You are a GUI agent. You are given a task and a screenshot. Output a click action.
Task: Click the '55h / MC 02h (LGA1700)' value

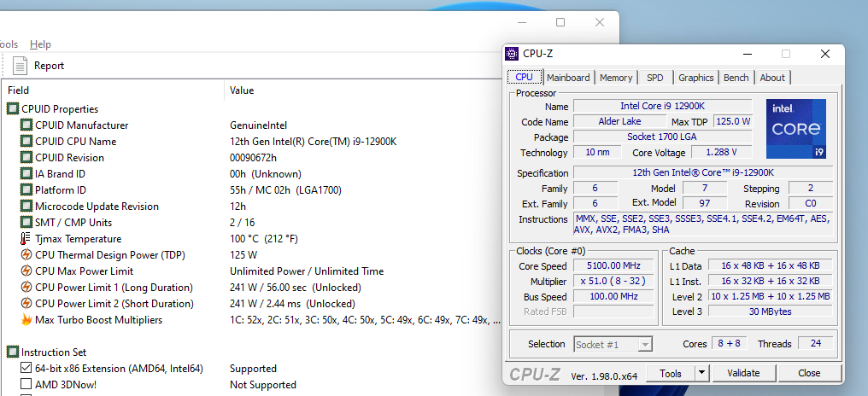pos(285,190)
